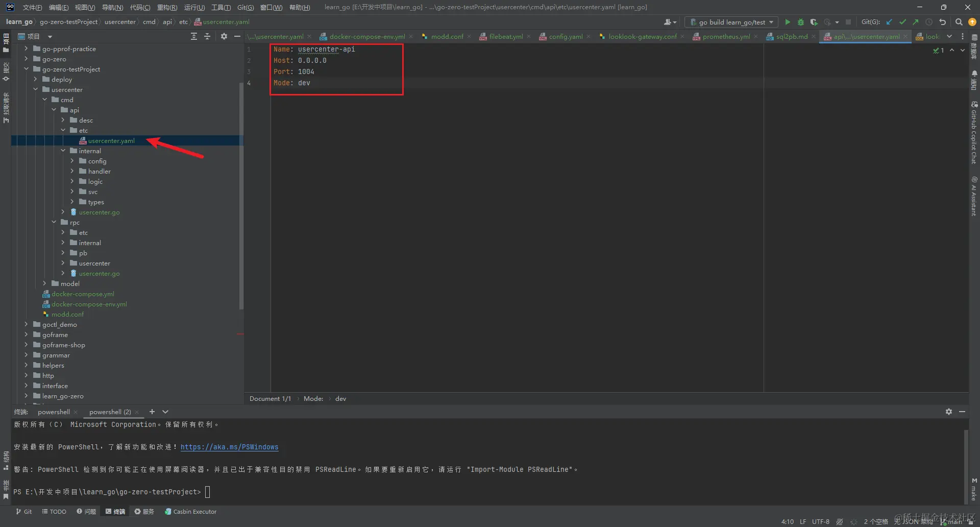The width and height of the screenshot is (980, 527).
Task: Click usercenter.yaml breadcrumb in navigation bar
Action: coord(222,22)
